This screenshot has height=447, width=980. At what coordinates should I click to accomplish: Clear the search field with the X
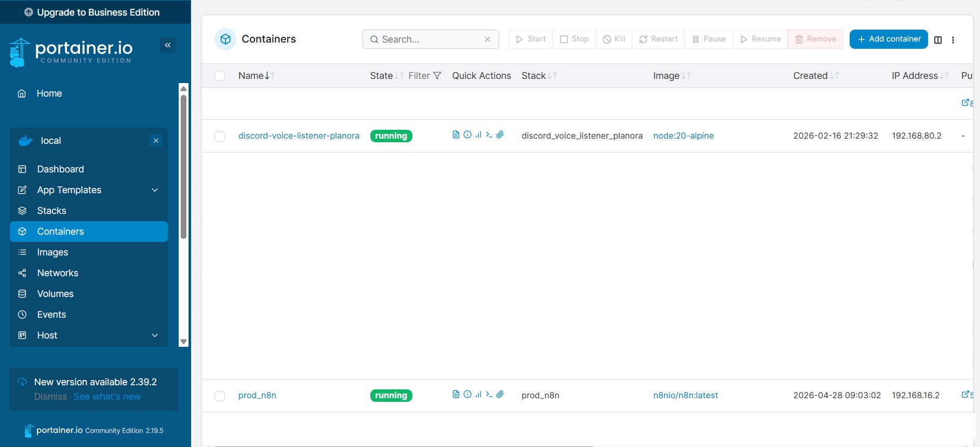(x=488, y=39)
